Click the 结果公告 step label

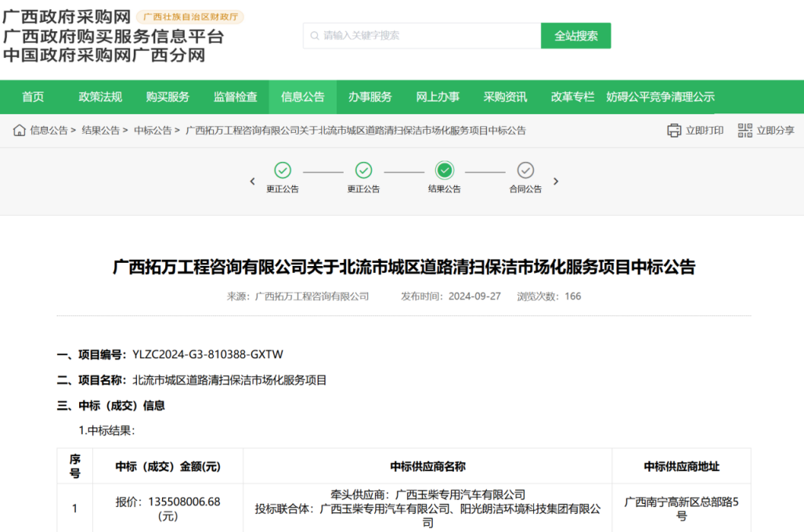click(x=445, y=189)
